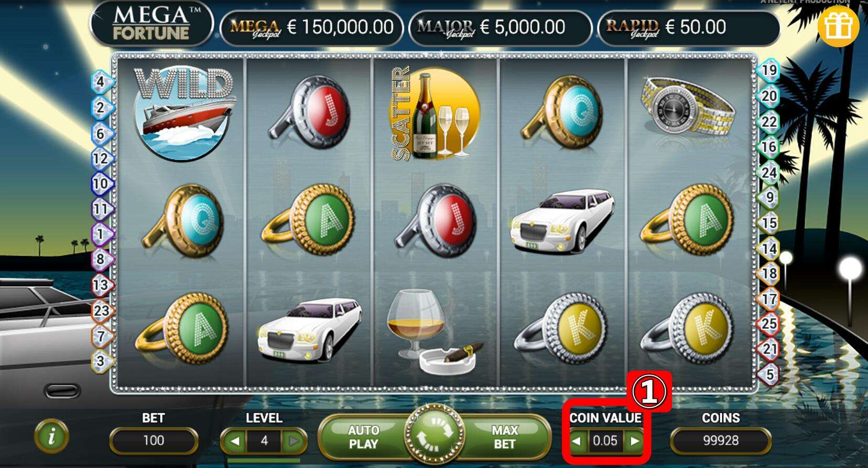Click the Rapid Jackpot display

tap(688, 27)
